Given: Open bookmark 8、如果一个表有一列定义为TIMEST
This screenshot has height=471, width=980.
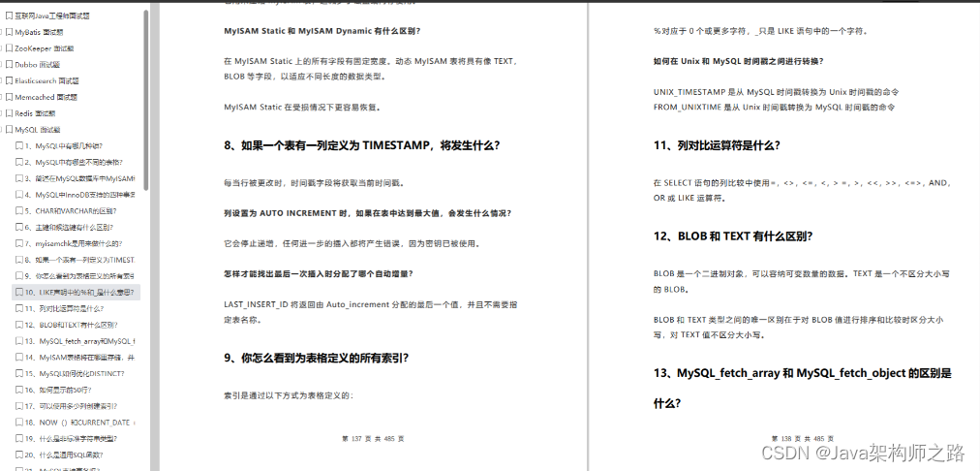Looking at the screenshot, I should 80,260.
